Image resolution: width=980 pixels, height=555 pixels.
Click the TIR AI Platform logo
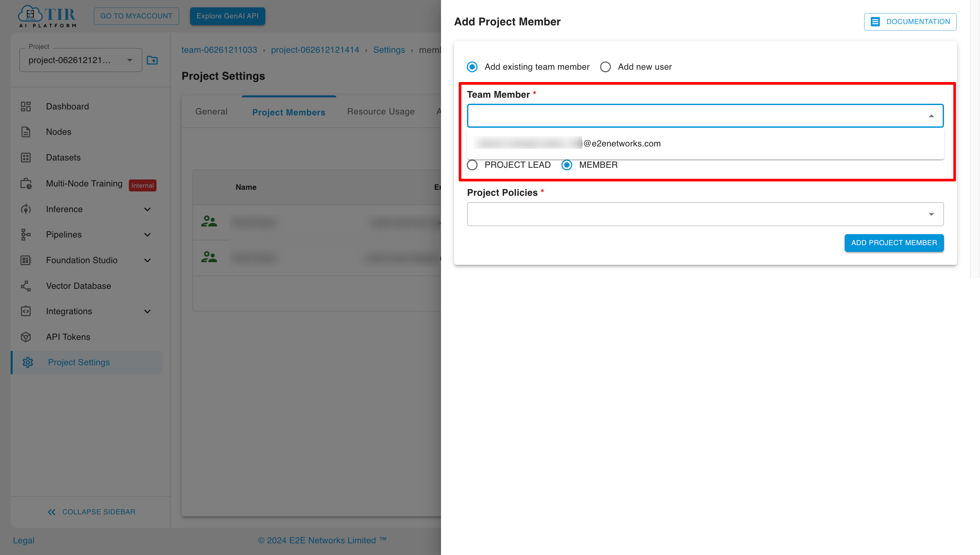pyautogui.click(x=47, y=16)
